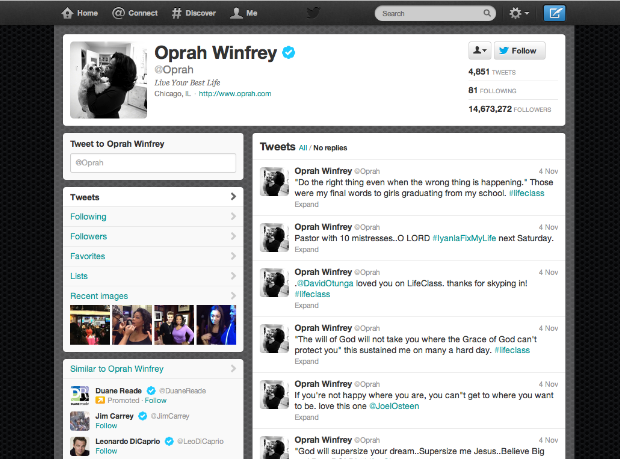The height and width of the screenshot is (459, 620).
Task: Click Leonardo DiCaprio's avatar
Action: (80, 446)
